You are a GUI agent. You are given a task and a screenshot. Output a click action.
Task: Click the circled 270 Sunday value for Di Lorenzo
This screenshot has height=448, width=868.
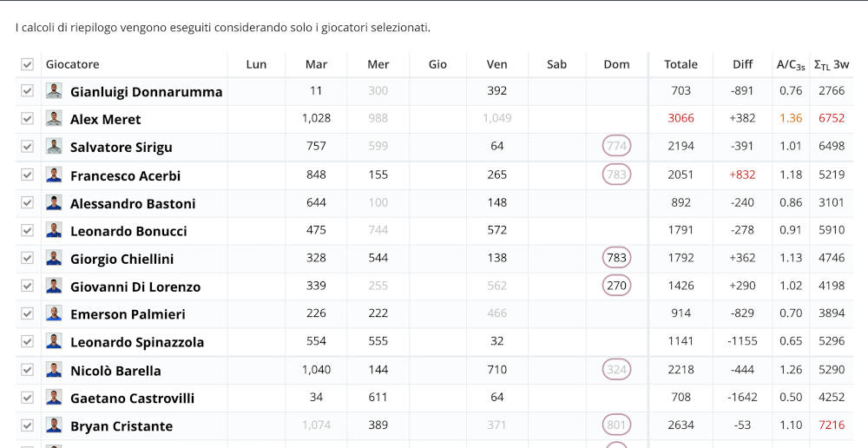coord(616,287)
